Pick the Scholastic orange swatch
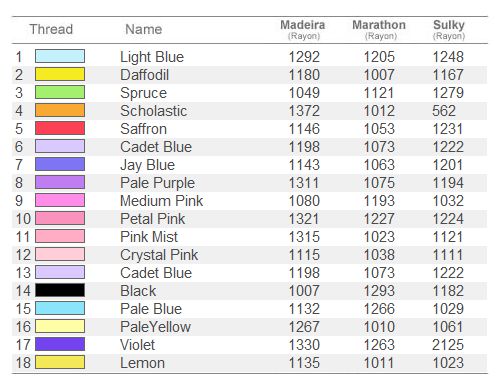The height and width of the screenshot is (384, 500). [x=60, y=110]
